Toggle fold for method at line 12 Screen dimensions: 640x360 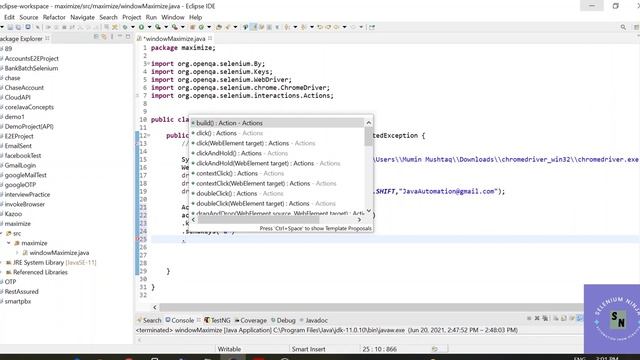click(x=149, y=136)
